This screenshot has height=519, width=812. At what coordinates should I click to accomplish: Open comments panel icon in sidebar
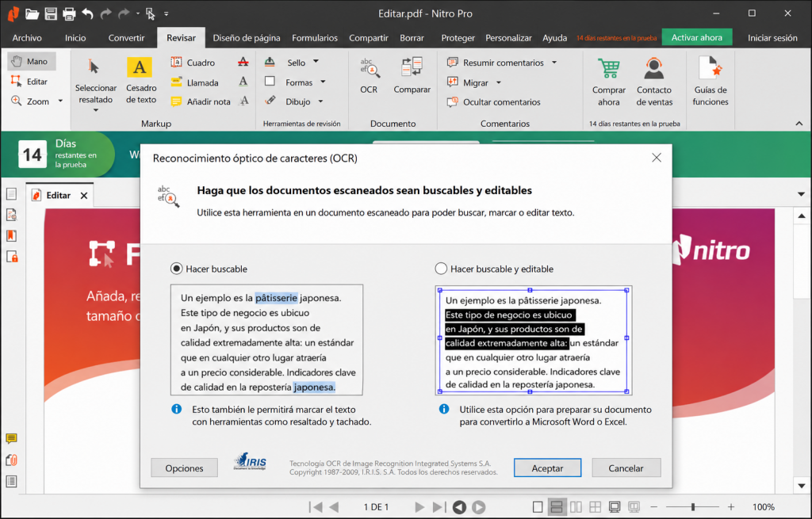click(x=11, y=439)
